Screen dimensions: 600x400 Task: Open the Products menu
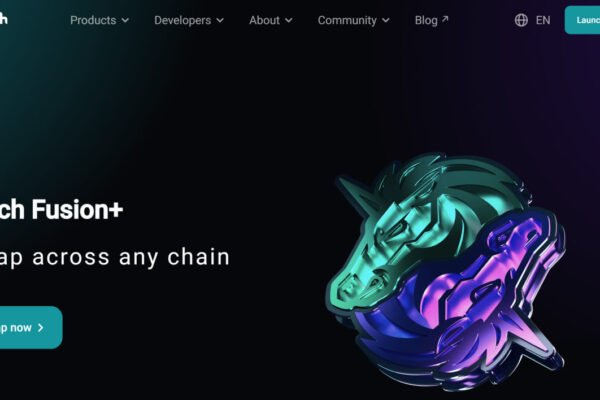99,20
